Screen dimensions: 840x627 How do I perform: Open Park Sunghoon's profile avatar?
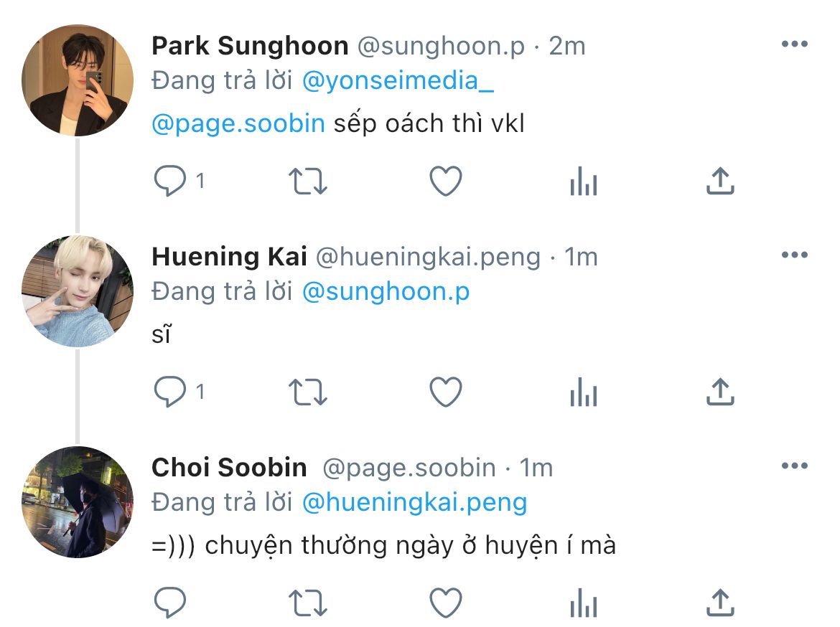coord(78,80)
